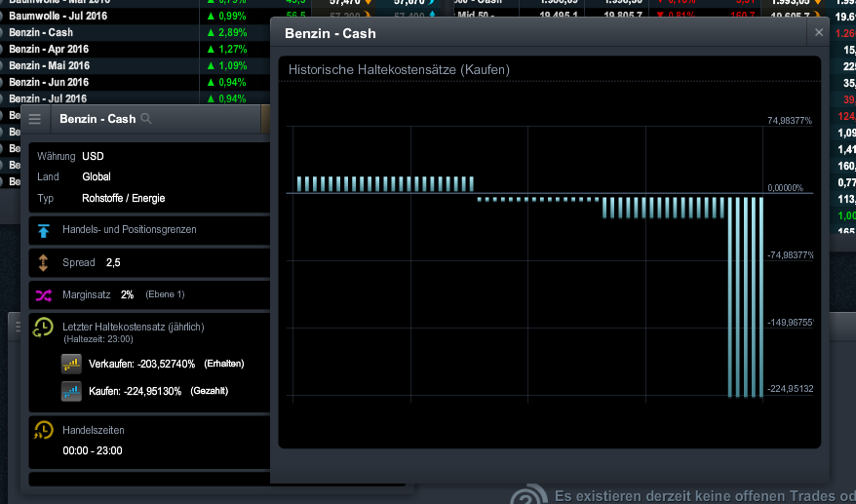Show the Verkaufen holding cost history chart icon
The height and width of the screenshot is (504, 856).
coord(71,364)
